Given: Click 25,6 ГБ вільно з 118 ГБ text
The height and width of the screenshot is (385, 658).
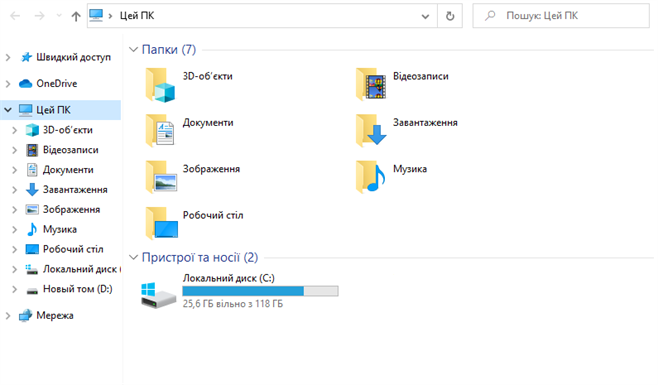Looking at the screenshot, I should [x=232, y=304].
